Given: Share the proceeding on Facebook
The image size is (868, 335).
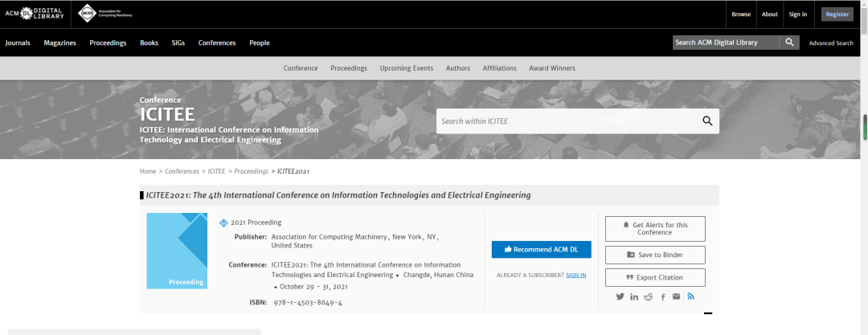Looking at the screenshot, I should click(663, 296).
